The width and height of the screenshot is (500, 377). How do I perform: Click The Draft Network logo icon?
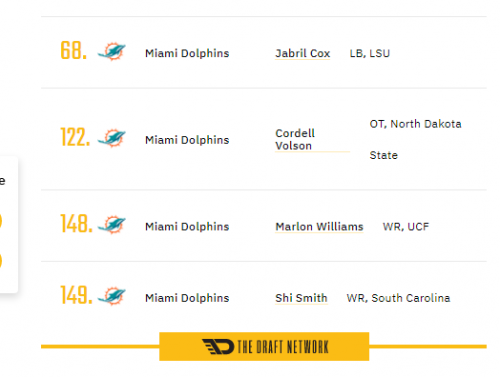click(218, 347)
